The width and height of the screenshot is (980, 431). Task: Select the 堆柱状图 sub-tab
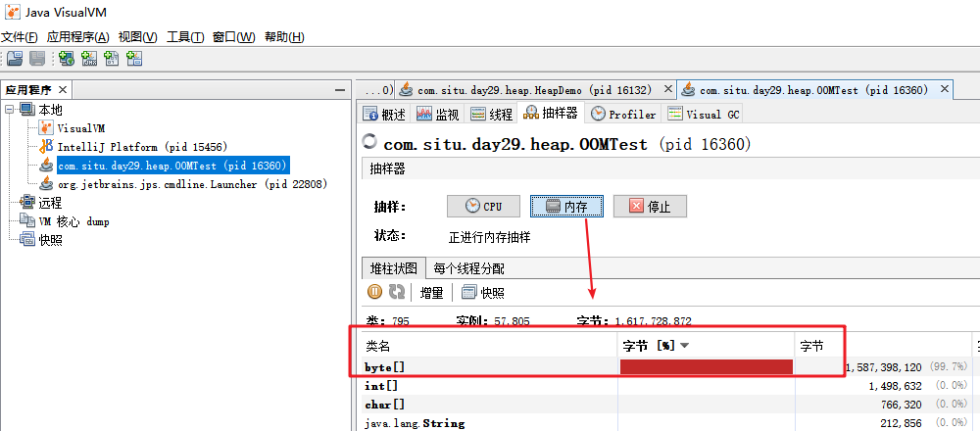[x=394, y=268]
